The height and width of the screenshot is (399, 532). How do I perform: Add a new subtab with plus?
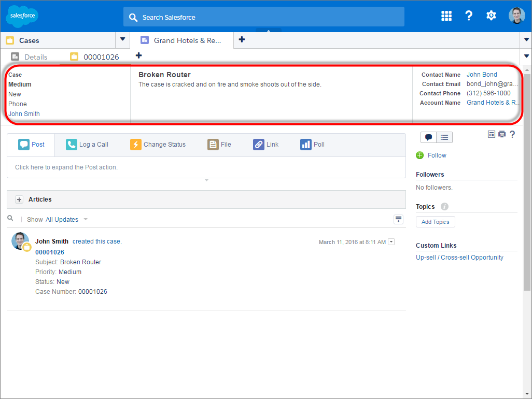pyautogui.click(x=139, y=55)
